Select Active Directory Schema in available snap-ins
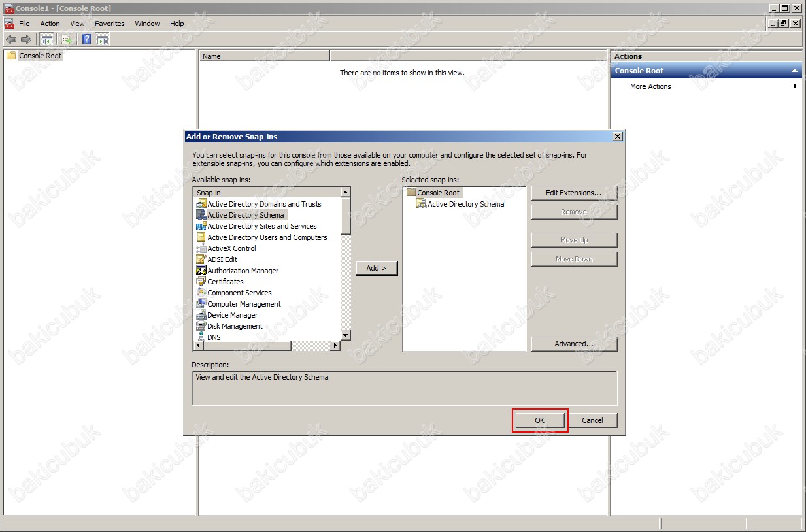The width and height of the screenshot is (806, 532). pyautogui.click(x=241, y=215)
